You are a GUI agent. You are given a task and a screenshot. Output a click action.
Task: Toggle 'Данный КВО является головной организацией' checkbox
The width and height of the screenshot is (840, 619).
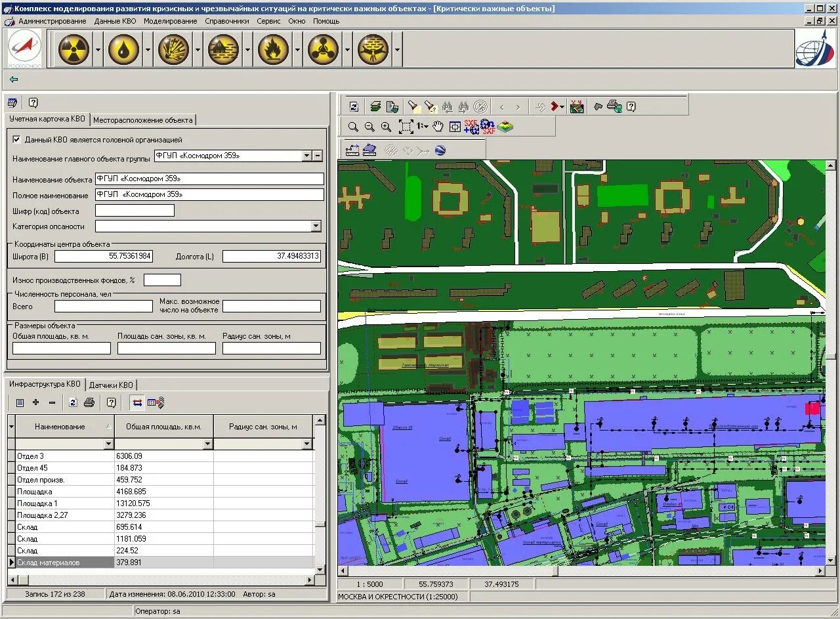pyautogui.click(x=17, y=140)
